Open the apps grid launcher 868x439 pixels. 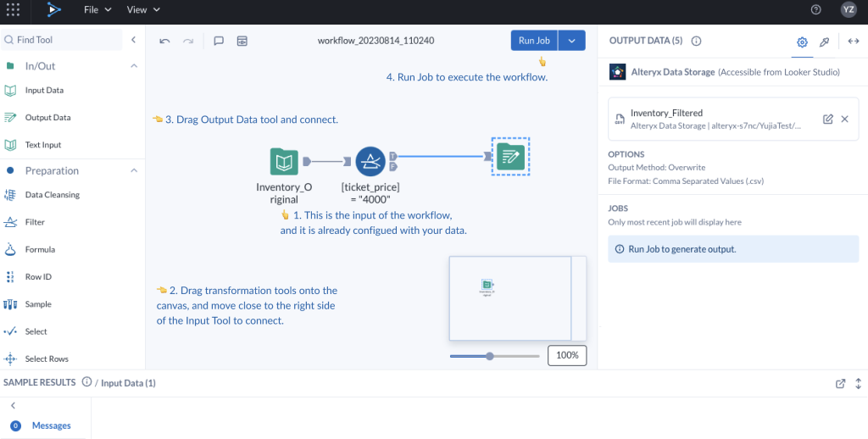[x=13, y=9]
